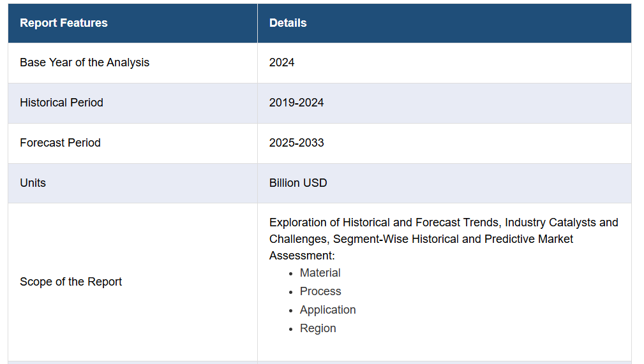Image resolution: width=644 pixels, height=364 pixels.
Task: Select the Units row label
Action: point(33,183)
